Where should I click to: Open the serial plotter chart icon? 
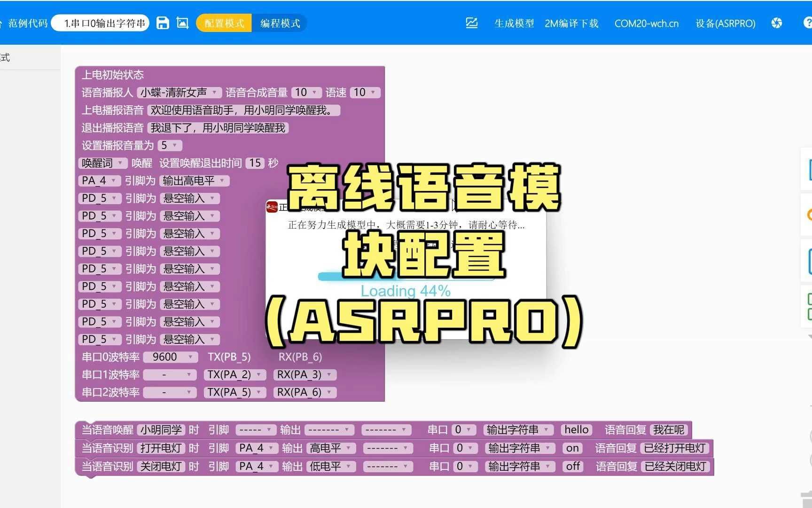tap(471, 23)
